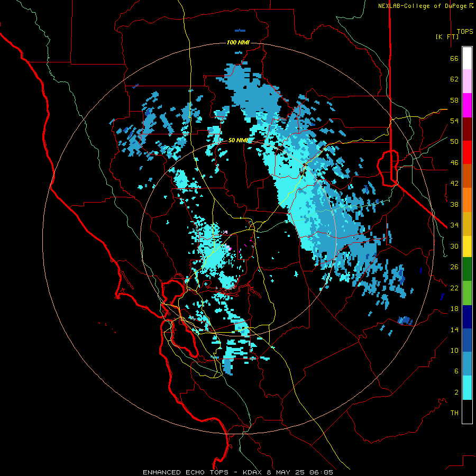
Task: Pick the cyan 6 kft legend swatch
Action: (x=467, y=387)
